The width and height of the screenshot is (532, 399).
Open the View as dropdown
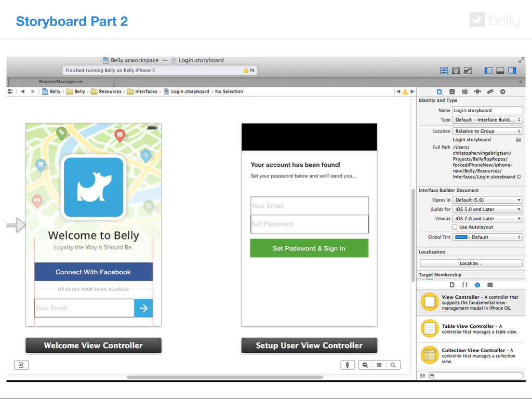click(487, 219)
